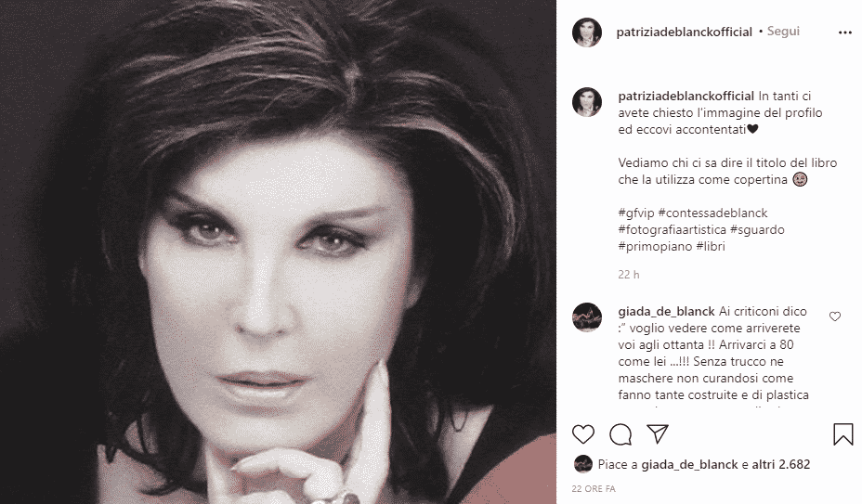View the list of others who liked, altri 2.682
This screenshot has height=504, width=862.
[x=780, y=464]
